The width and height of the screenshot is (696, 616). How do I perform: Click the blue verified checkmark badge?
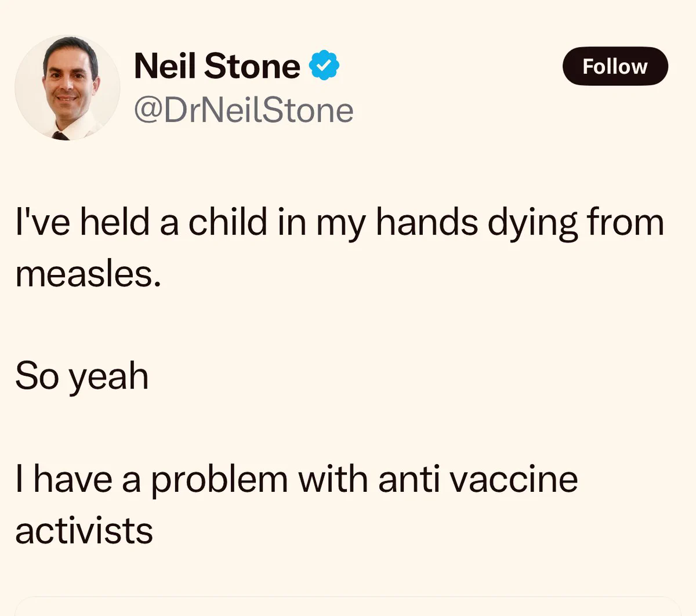coord(324,66)
